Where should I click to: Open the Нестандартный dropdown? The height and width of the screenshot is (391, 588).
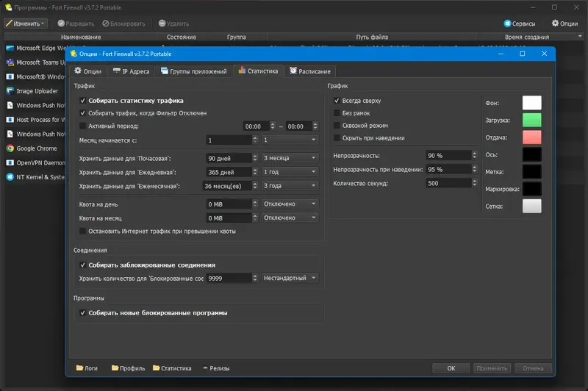(290, 278)
